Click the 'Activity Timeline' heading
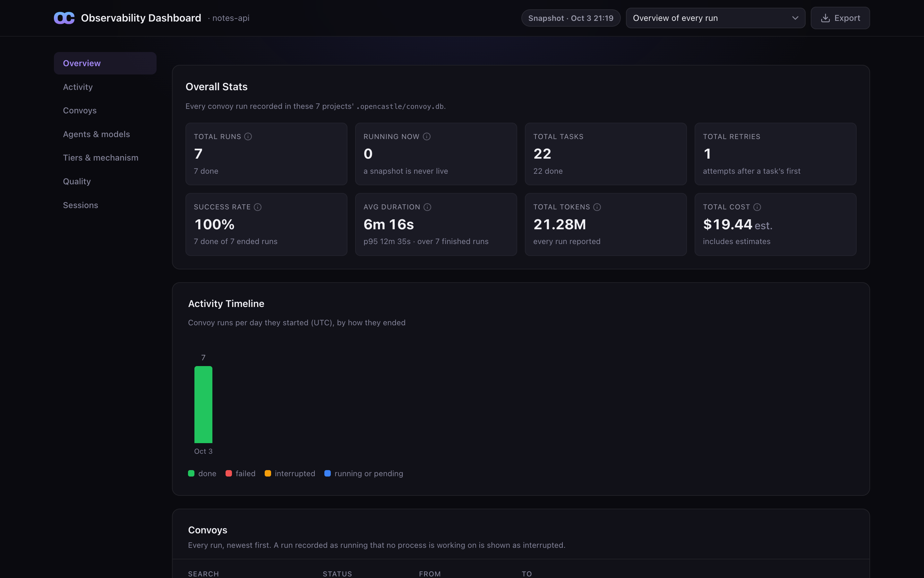 (226, 303)
